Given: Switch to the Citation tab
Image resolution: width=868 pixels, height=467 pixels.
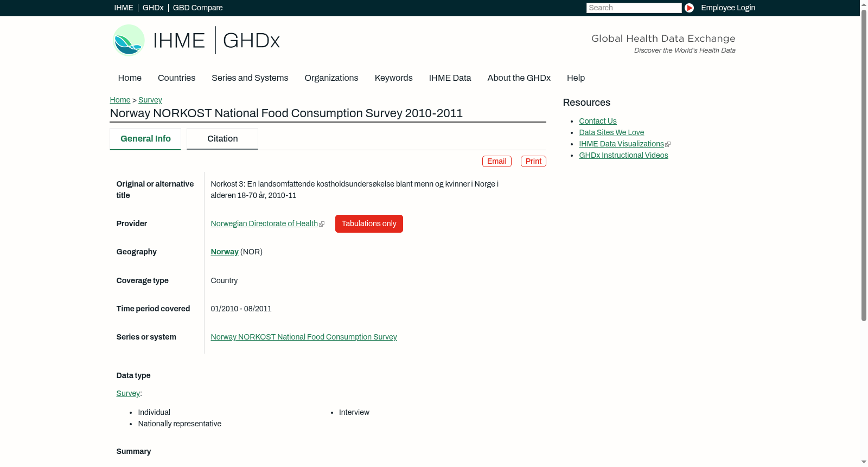Looking at the screenshot, I should [222, 139].
